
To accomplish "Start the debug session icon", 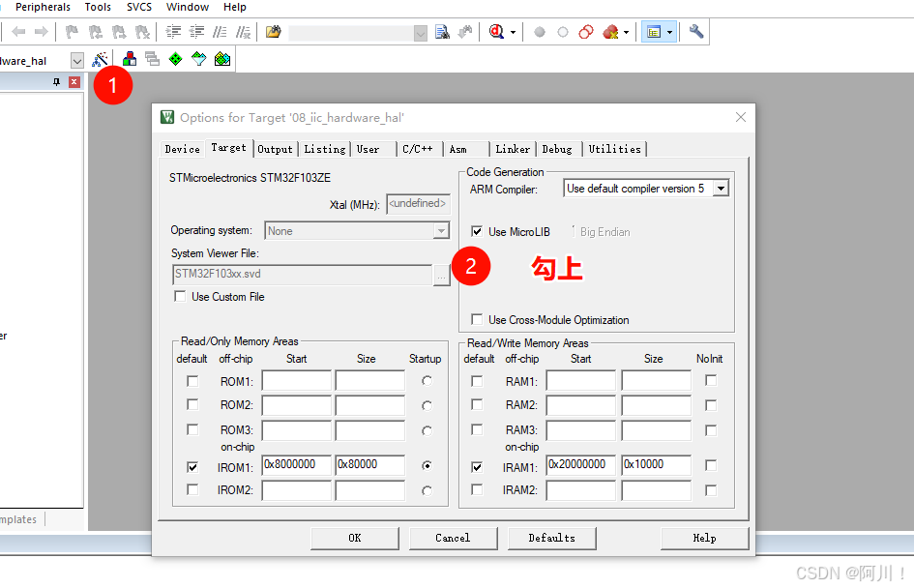I will [x=496, y=32].
